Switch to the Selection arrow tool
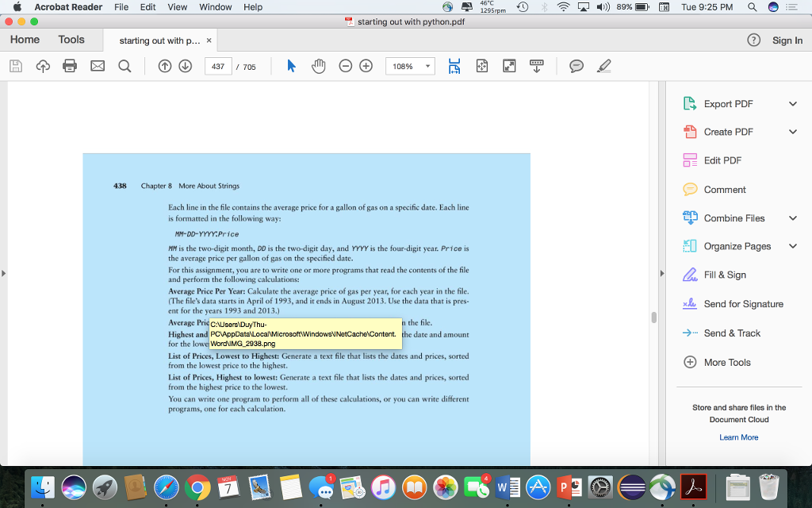 pyautogui.click(x=293, y=67)
